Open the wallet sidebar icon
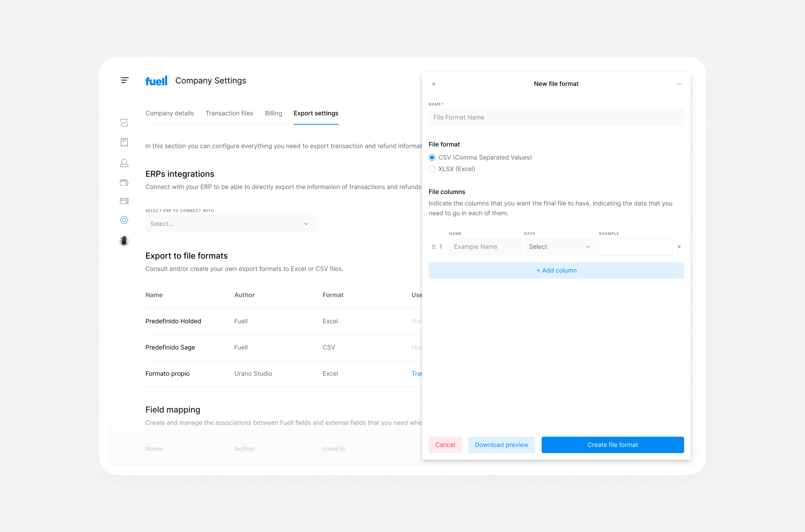 [124, 183]
